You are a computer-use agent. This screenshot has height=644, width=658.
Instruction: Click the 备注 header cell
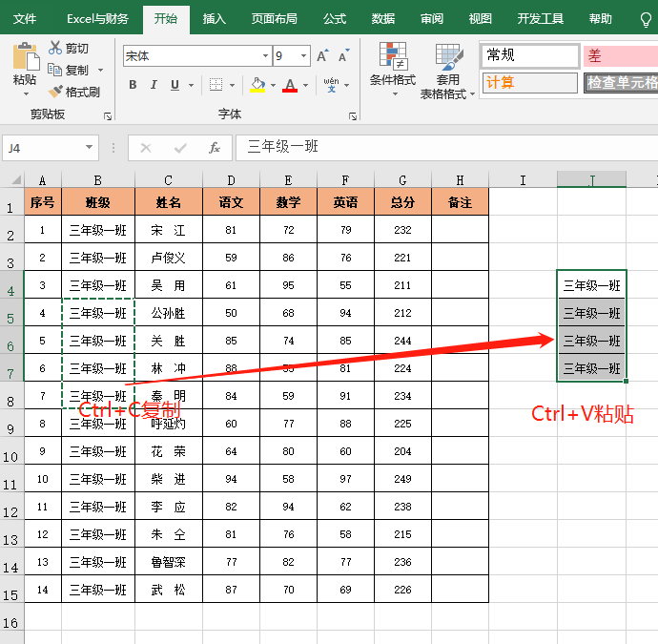(x=460, y=202)
